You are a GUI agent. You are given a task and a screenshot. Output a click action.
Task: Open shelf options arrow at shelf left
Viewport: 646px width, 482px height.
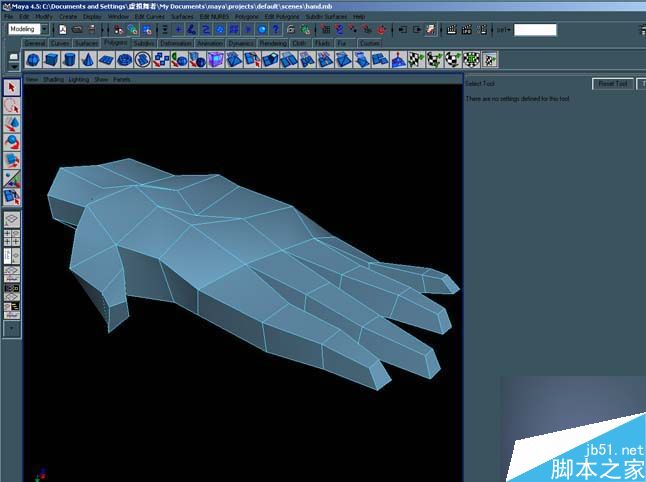[x=14, y=66]
